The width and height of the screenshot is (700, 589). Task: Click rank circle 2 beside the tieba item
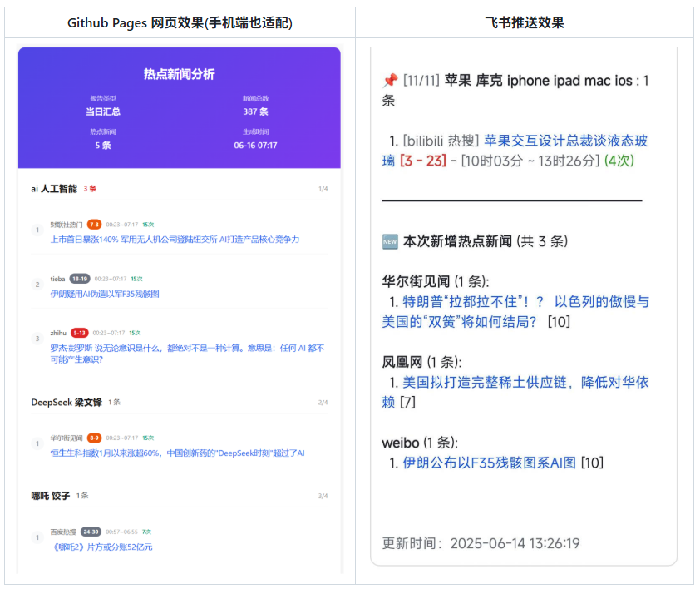(37, 285)
